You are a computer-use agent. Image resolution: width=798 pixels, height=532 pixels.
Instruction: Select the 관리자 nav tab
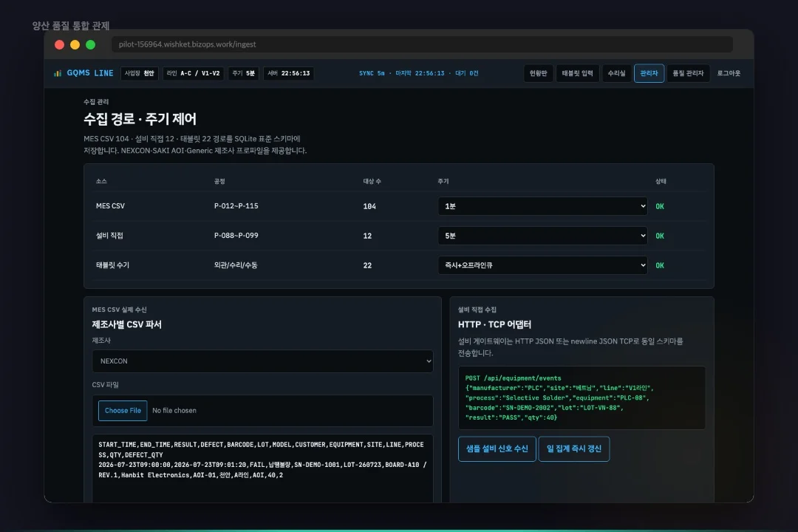[x=649, y=73]
